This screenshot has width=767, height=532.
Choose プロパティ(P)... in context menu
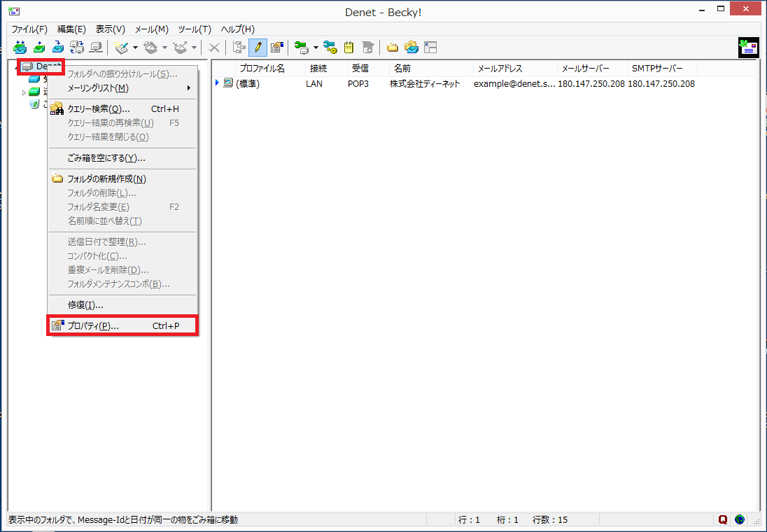pyautogui.click(x=122, y=325)
